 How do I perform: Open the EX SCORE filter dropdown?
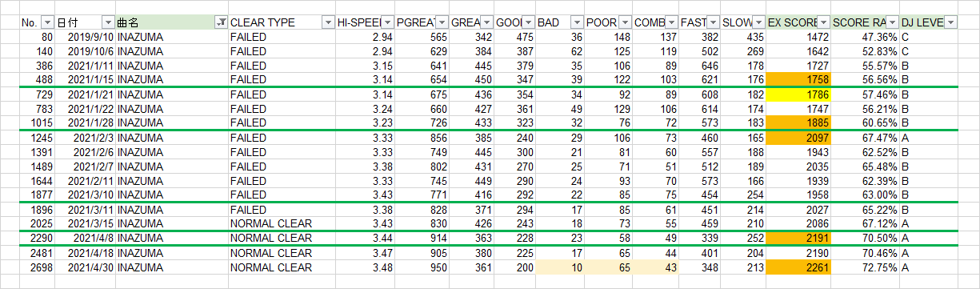pos(823,22)
